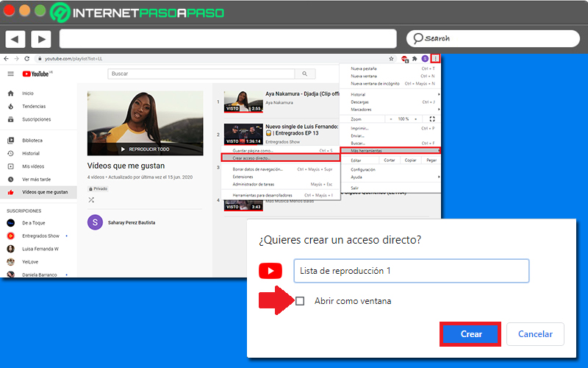This screenshot has width=588, height=368.
Task: Click the YouTube Buscar search box
Action: (201, 74)
